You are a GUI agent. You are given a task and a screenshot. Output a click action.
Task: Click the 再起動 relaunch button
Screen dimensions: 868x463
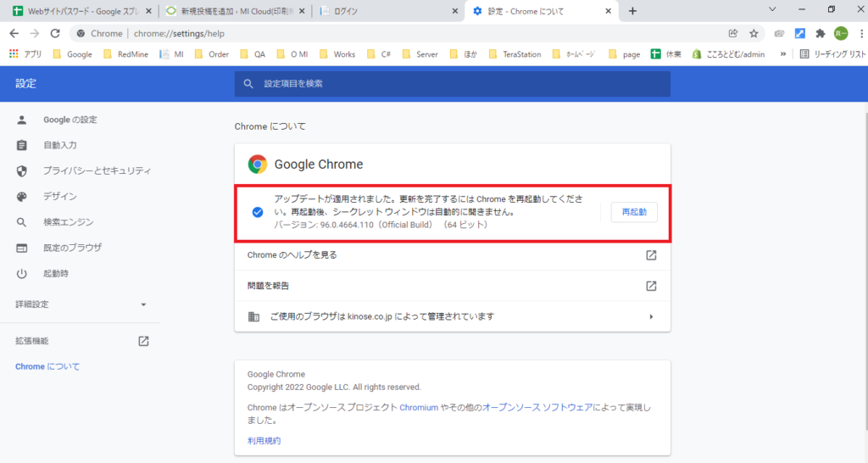634,212
